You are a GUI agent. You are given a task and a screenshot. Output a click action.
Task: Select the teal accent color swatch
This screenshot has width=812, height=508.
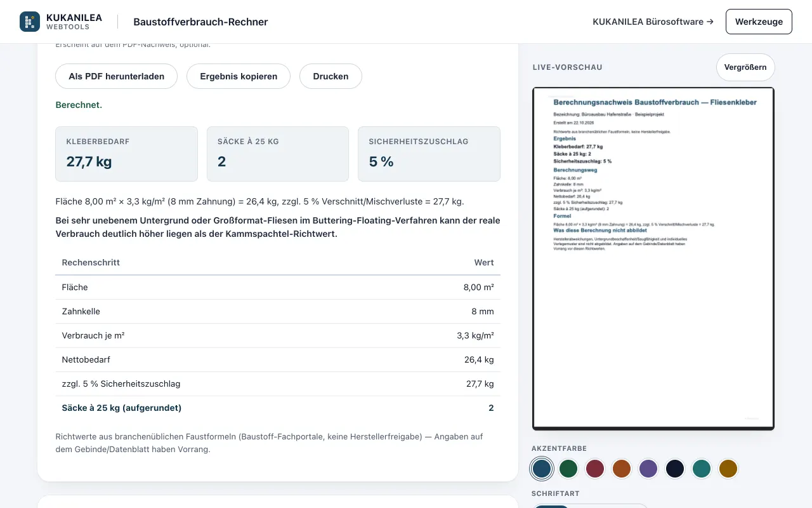pyautogui.click(x=702, y=469)
